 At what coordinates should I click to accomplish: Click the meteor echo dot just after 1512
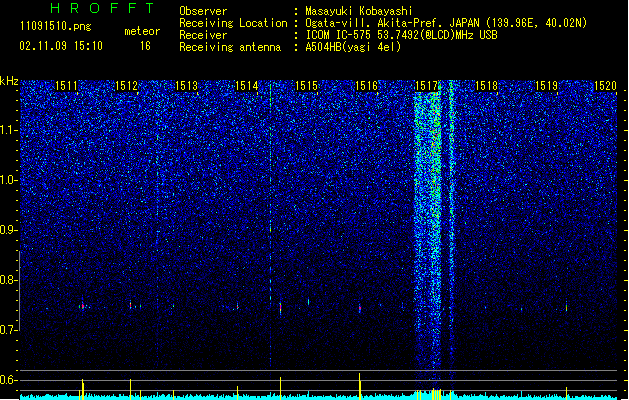[x=130, y=305]
